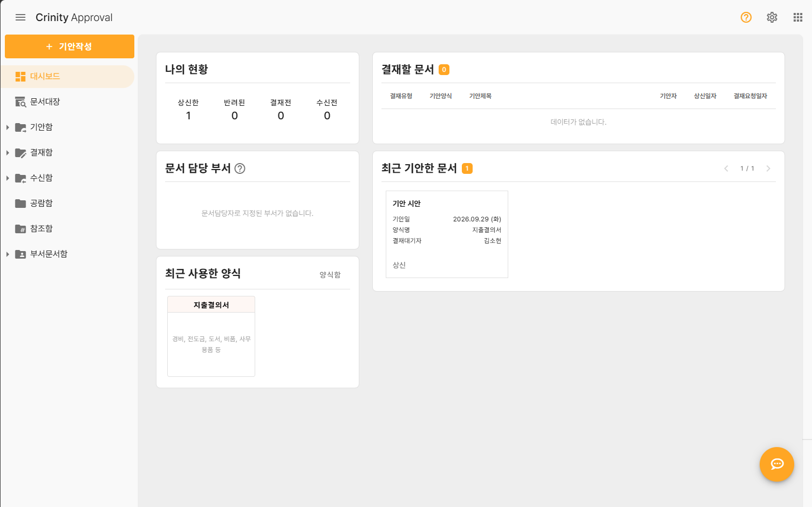This screenshot has width=812, height=507.
Task: Open 참조함 in the sidebar
Action: coord(67,229)
